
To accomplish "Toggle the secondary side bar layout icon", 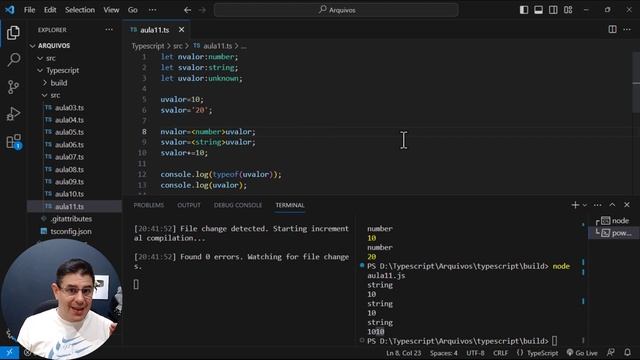I will point(553,10).
